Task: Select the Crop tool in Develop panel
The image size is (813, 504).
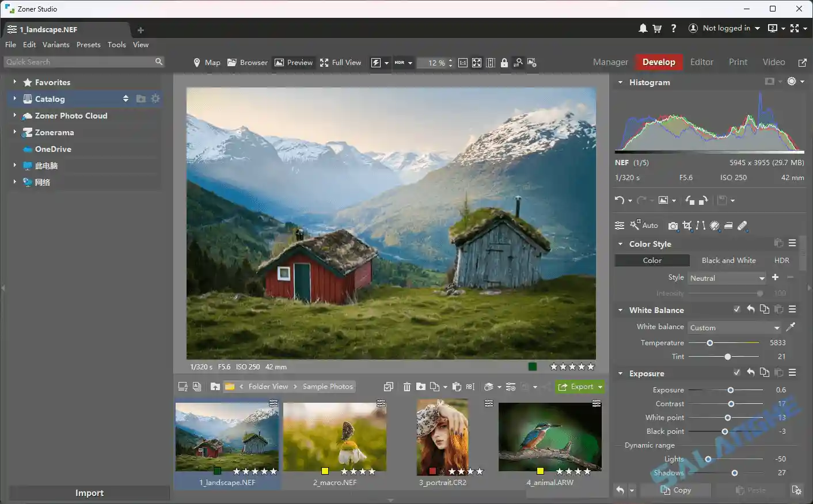Action: pos(687,226)
